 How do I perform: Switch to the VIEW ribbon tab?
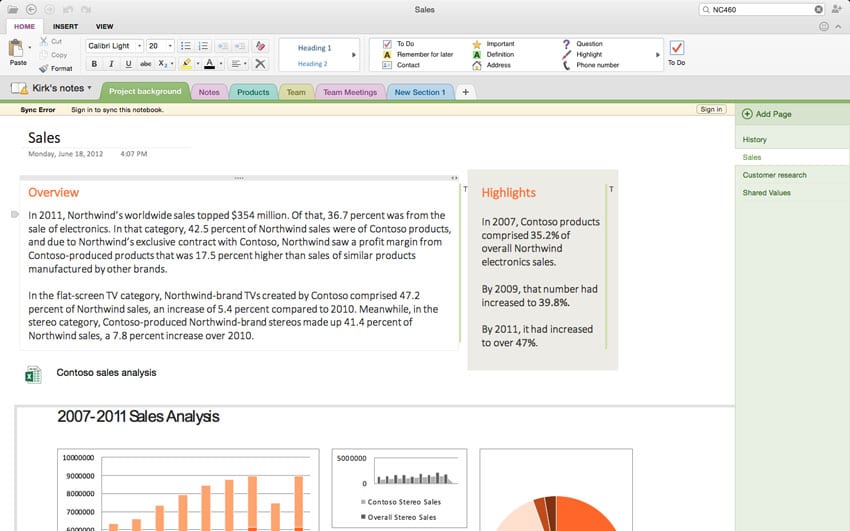pyautogui.click(x=105, y=26)
